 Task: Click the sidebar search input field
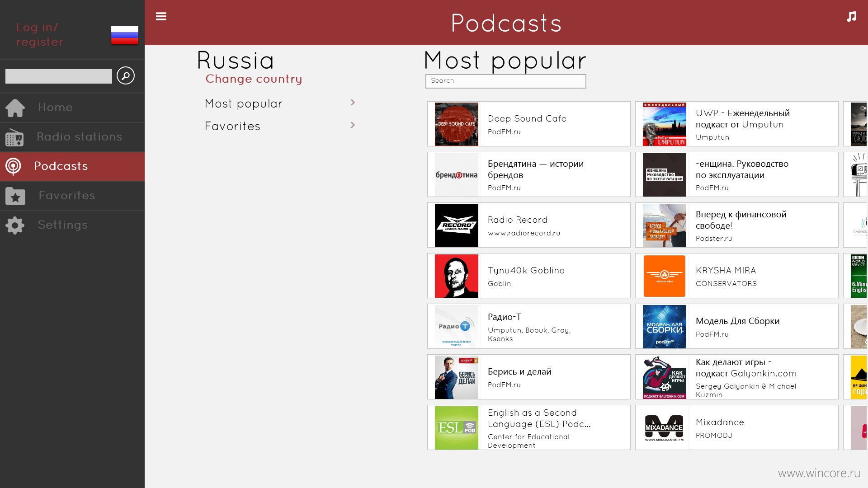(x=59, y=76)
